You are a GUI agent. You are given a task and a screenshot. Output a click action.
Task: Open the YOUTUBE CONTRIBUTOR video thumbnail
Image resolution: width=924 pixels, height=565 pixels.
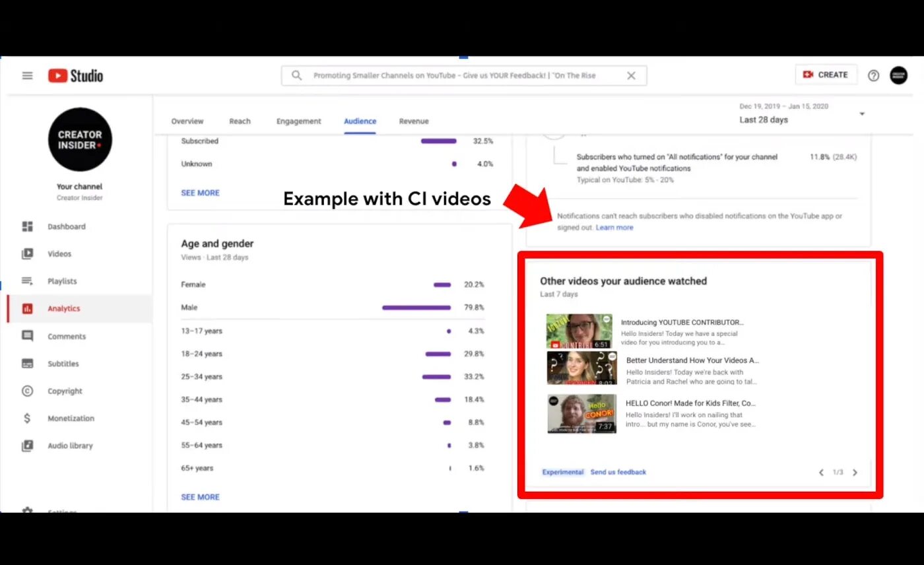pyautogui.click(x=579, y=331)
